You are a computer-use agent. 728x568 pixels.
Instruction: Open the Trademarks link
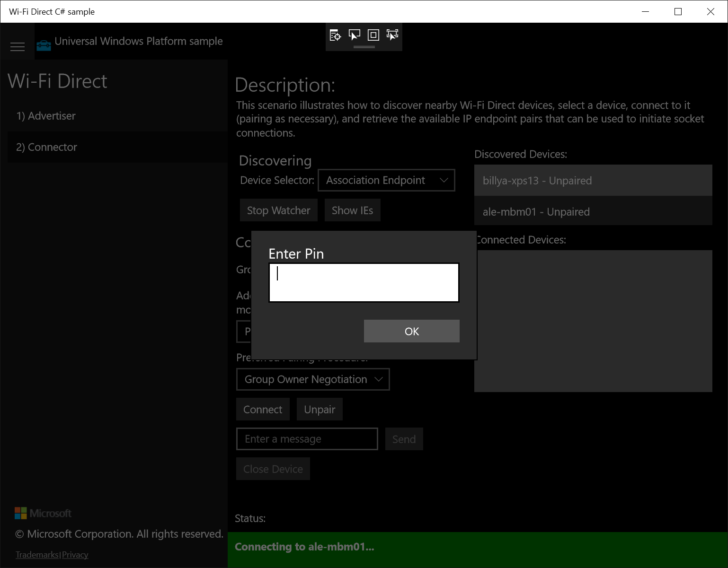point(37,555)
